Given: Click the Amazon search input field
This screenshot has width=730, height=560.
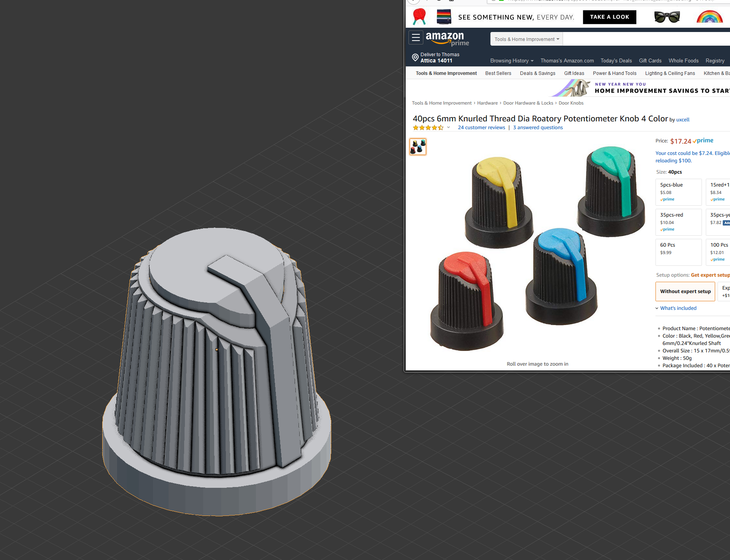Looking at the screenshot, I should (646, 39).
